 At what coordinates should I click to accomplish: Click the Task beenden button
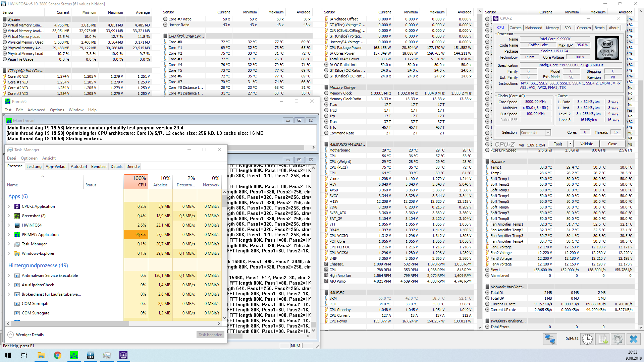210,335
